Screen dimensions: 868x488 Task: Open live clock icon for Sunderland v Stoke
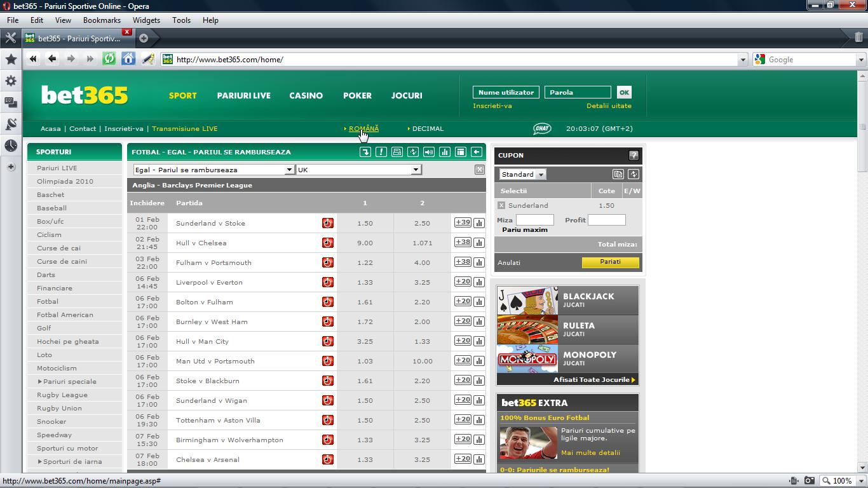(x=327, y=223)
